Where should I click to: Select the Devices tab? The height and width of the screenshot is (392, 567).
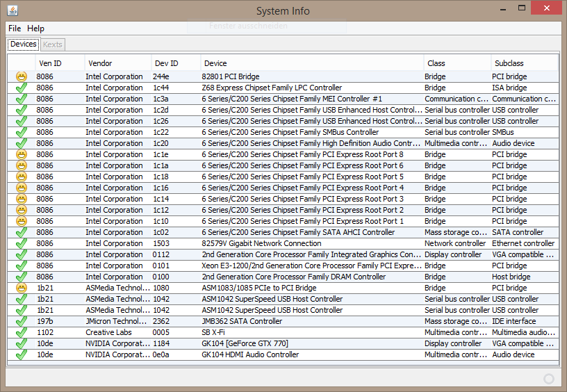pyautogui.click(x=23, y=44)
